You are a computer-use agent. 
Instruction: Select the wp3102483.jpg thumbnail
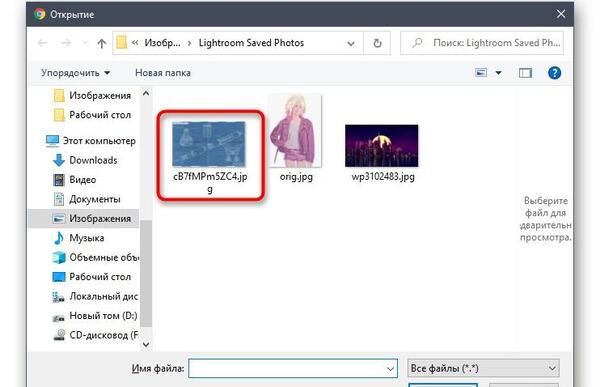point(382,146)
